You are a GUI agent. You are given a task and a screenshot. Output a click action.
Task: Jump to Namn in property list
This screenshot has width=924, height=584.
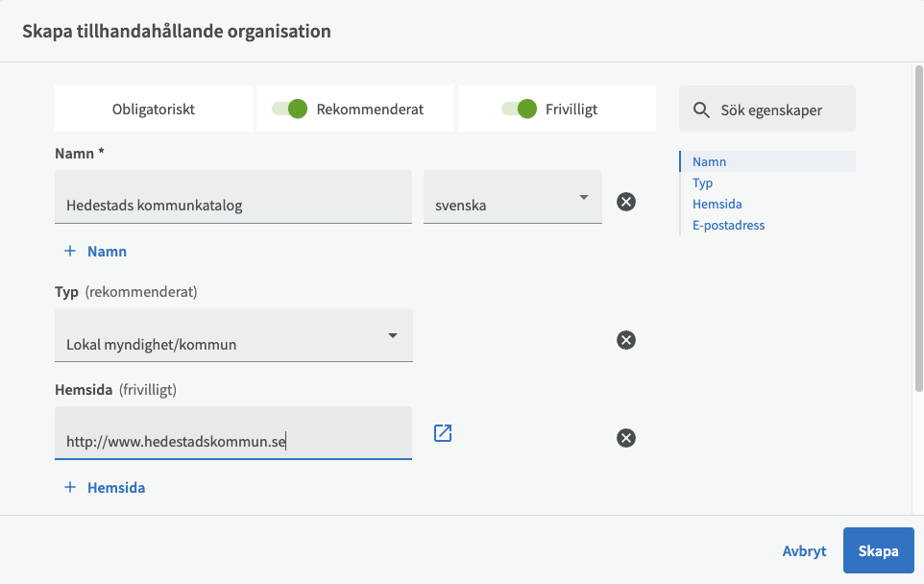click(x=709, y=162)
